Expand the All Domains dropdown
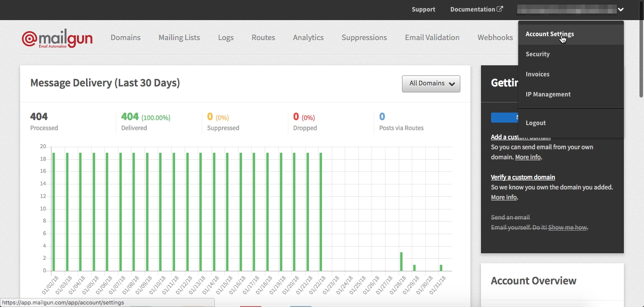This screenshot has width=644, height=307. 431,83
